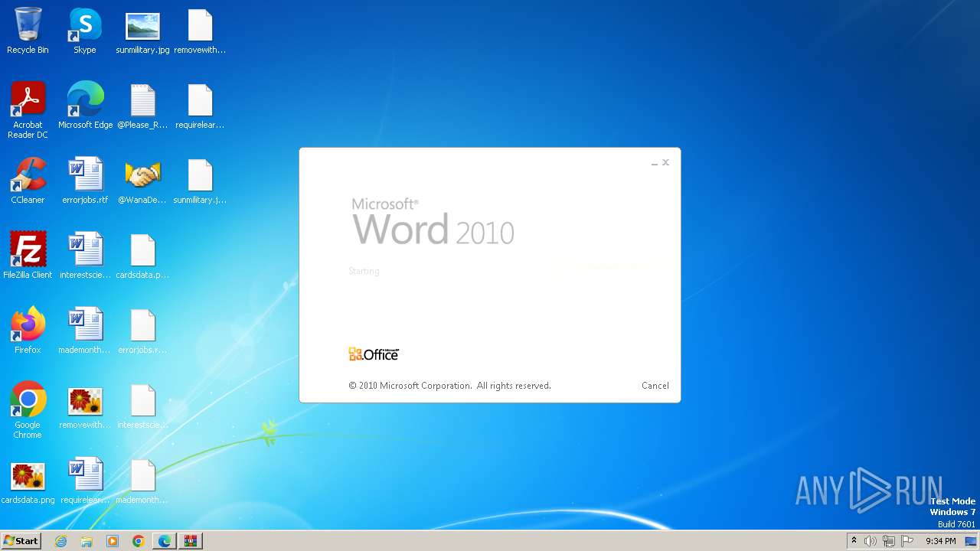Select the @Please_R... text file icon
This screenshot has width=980, height=551.
click(x=142, y=106)
